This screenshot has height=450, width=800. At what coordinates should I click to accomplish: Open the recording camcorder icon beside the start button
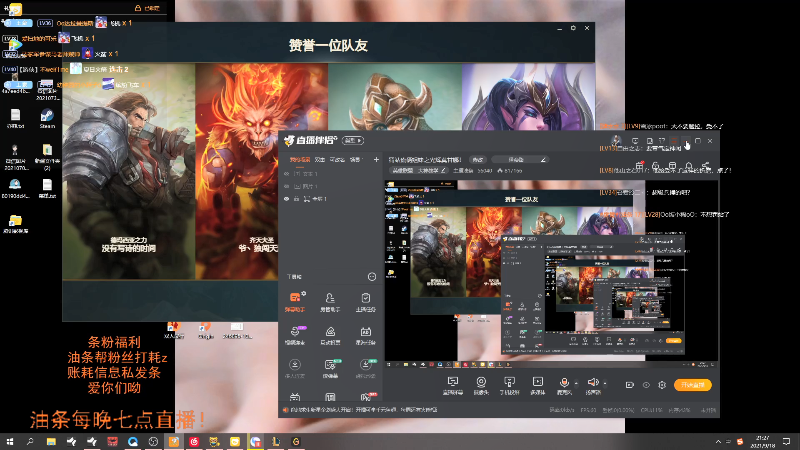[630, 385]
